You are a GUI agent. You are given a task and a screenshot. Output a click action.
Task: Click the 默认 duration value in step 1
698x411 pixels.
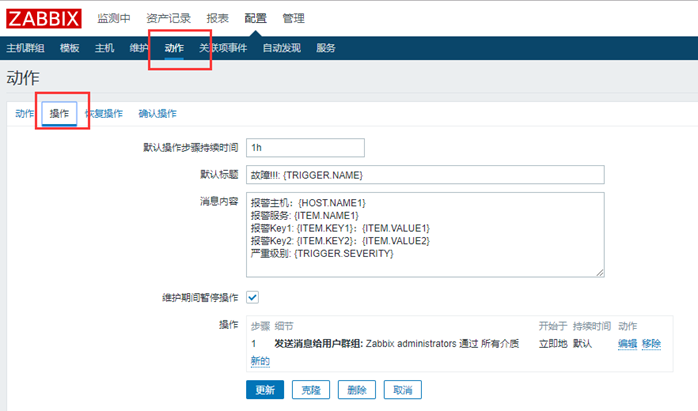tap(582, 344)
